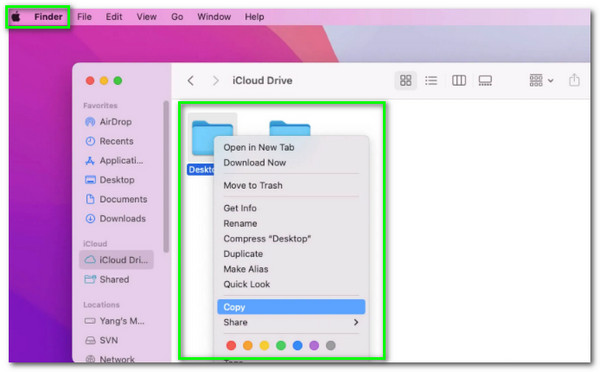The image size is (600, 372).
Task: Apply the red tag color
Action: 231,346
